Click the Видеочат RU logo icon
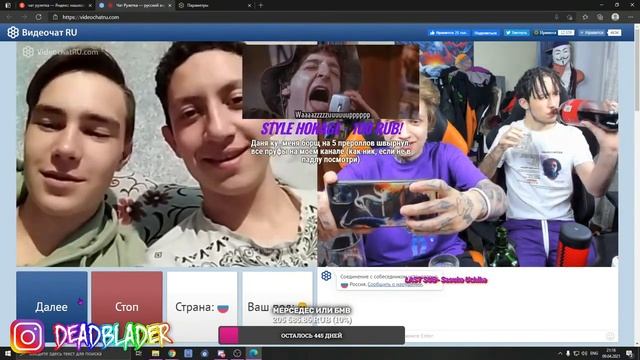 (x=13, y=32)
